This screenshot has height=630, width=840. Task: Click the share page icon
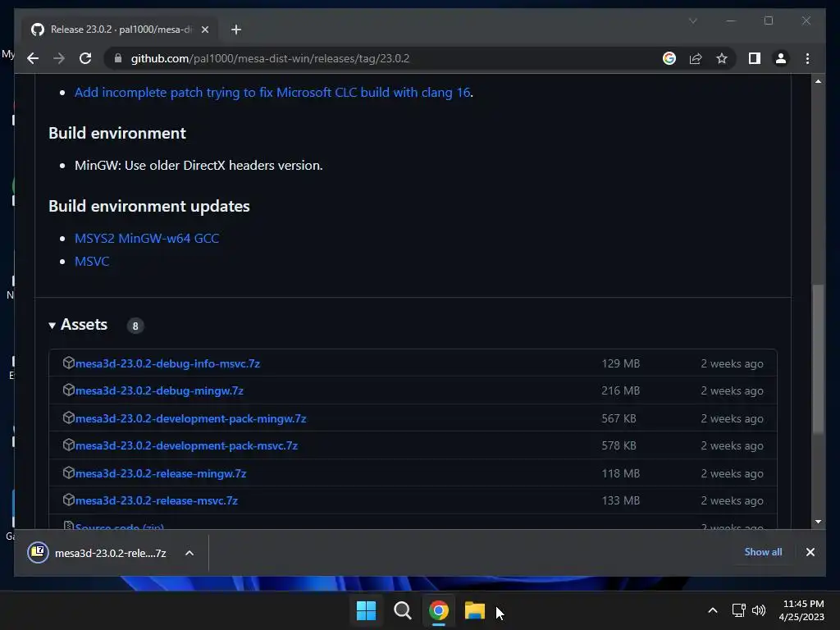coord(696,58)
